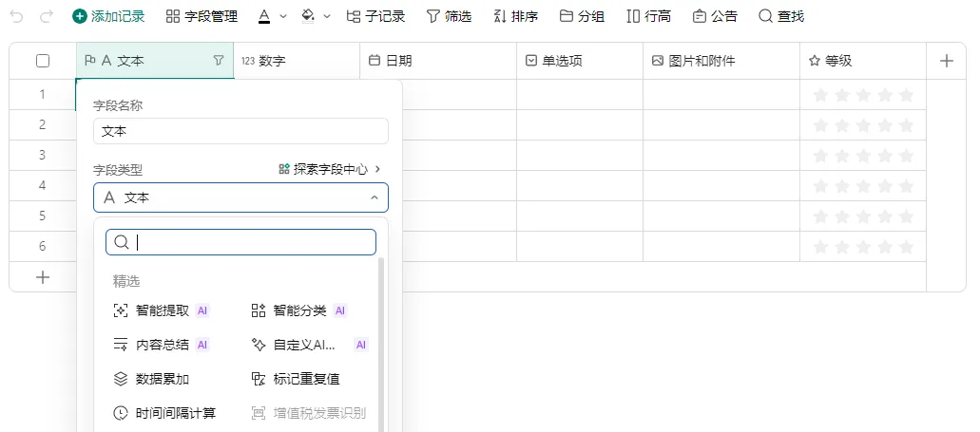The image size is (980, 432).
Task: Set row 1 rating to five stars
Action: pos(906,95)
